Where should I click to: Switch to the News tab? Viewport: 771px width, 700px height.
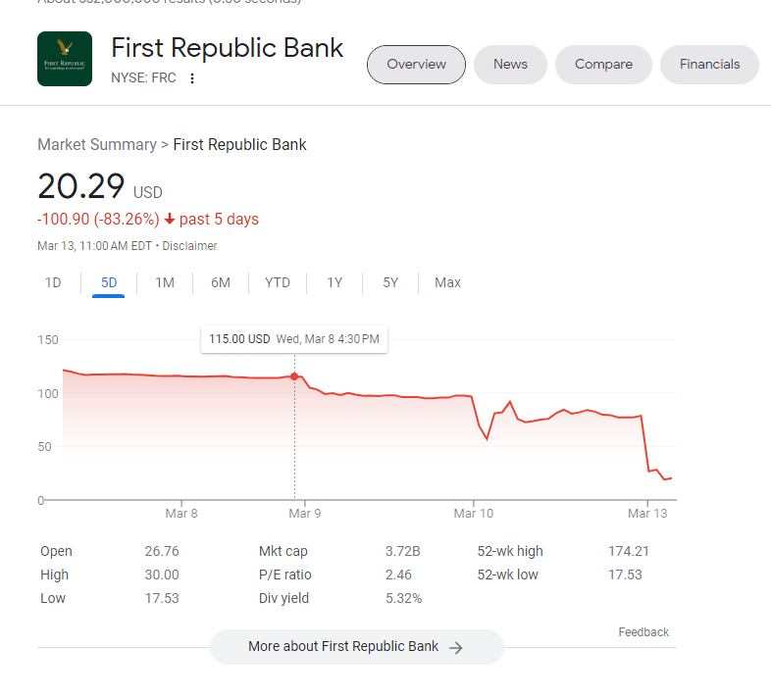click(x=510, y=65)
